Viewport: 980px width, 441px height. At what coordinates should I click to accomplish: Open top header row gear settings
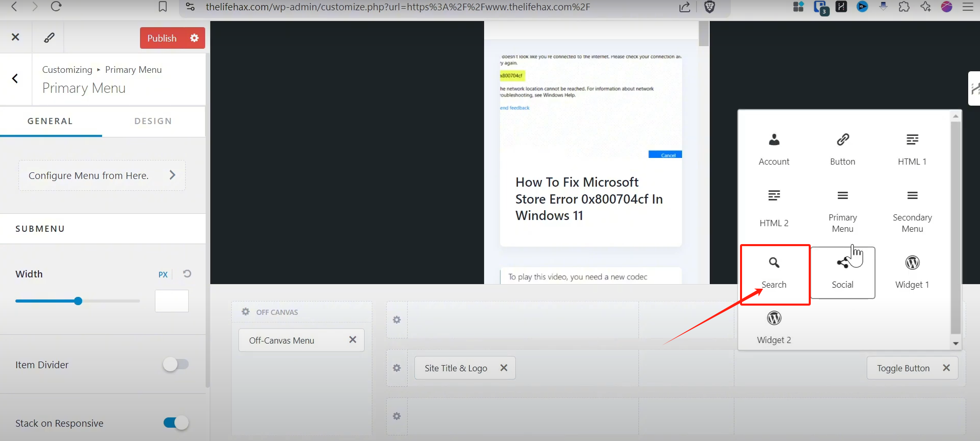pyautogui.click(x=396, y=319)
